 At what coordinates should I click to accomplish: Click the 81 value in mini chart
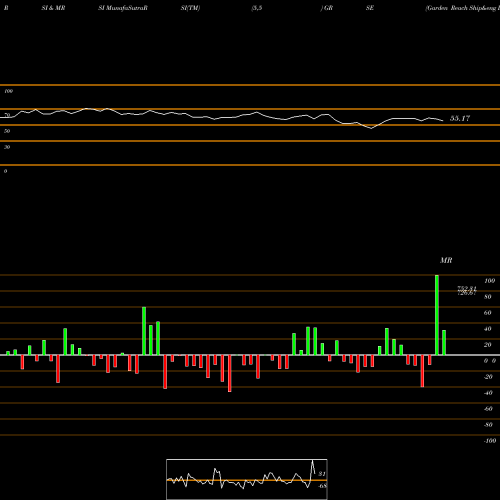[322, 474]
